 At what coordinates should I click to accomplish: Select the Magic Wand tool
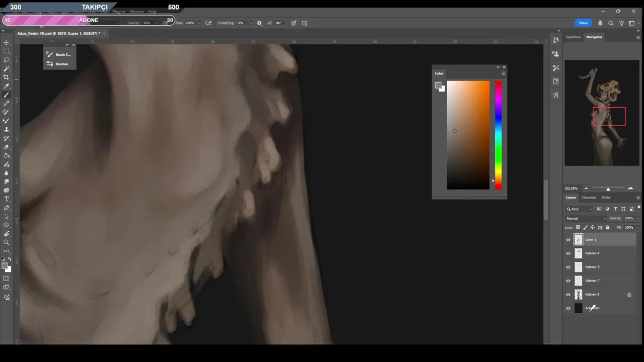pyautogui.click(x=7, y=68)
